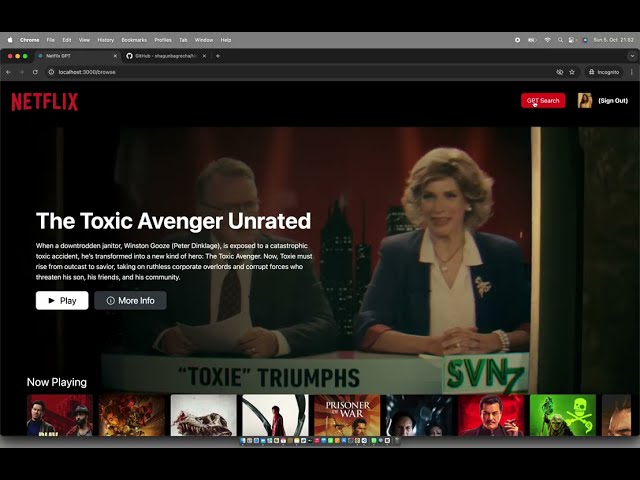Image resolution: width=640 pixels, height=480 pixels.
Task: Open the Profiles menu
Action: point(163,40)
